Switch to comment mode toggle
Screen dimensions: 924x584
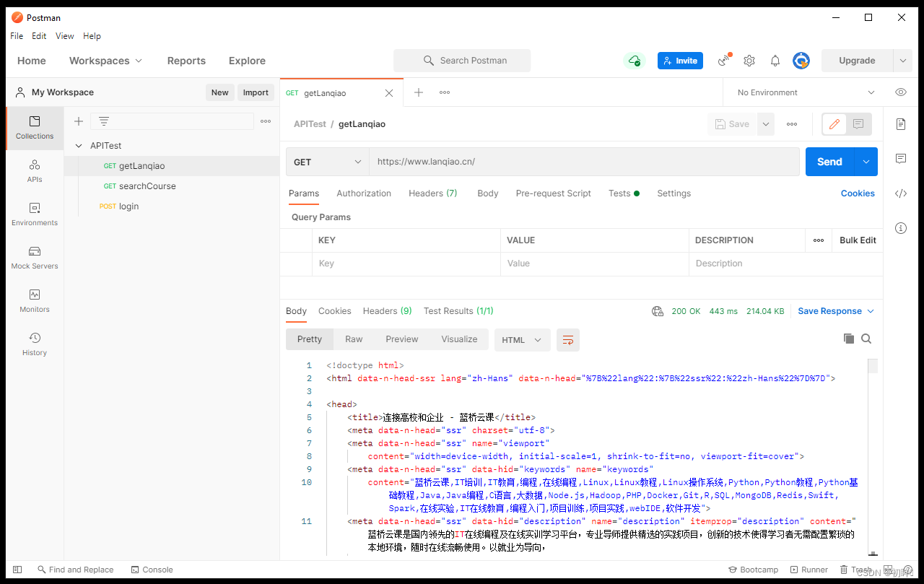pos(858,124)
